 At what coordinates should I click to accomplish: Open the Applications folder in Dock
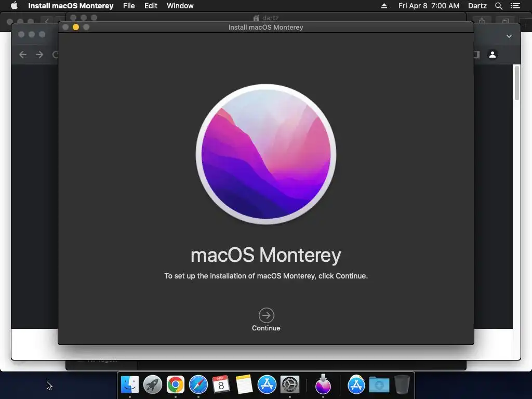(x=356, y=384)
